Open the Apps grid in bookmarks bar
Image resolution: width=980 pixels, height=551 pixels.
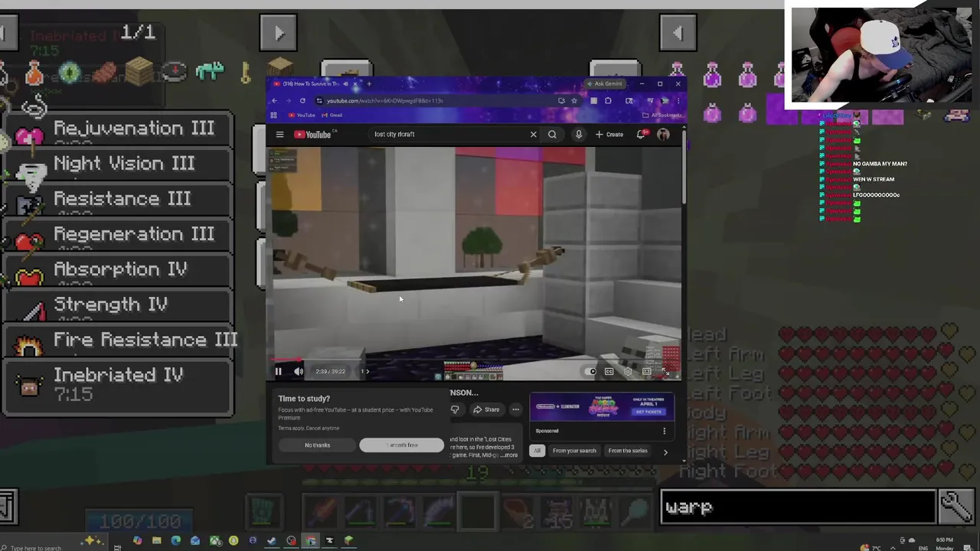[x=273, y=115]
